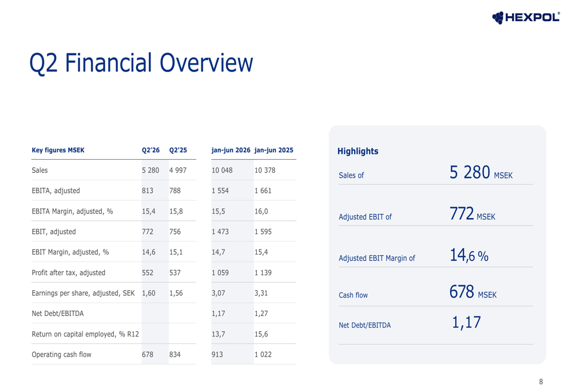
Task: Select the 'Q2 Financial Overview' title
Action: [141, 63]
